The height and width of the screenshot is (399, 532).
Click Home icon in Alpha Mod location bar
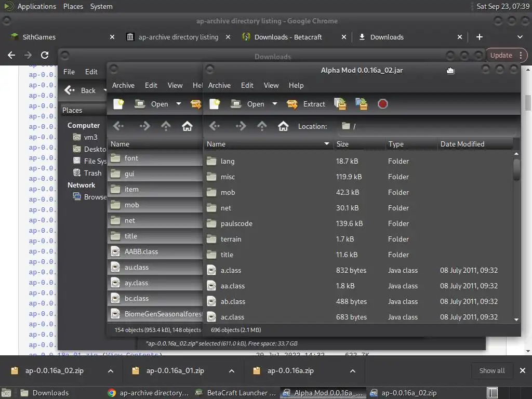283,126
